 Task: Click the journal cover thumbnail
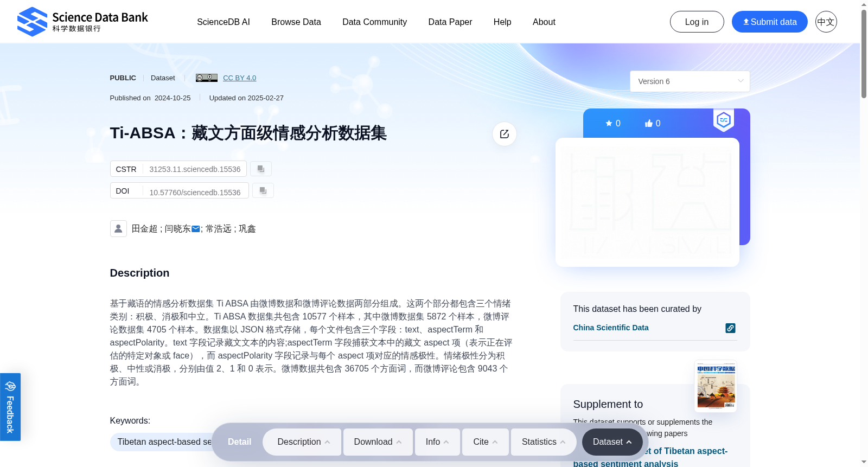716,386
